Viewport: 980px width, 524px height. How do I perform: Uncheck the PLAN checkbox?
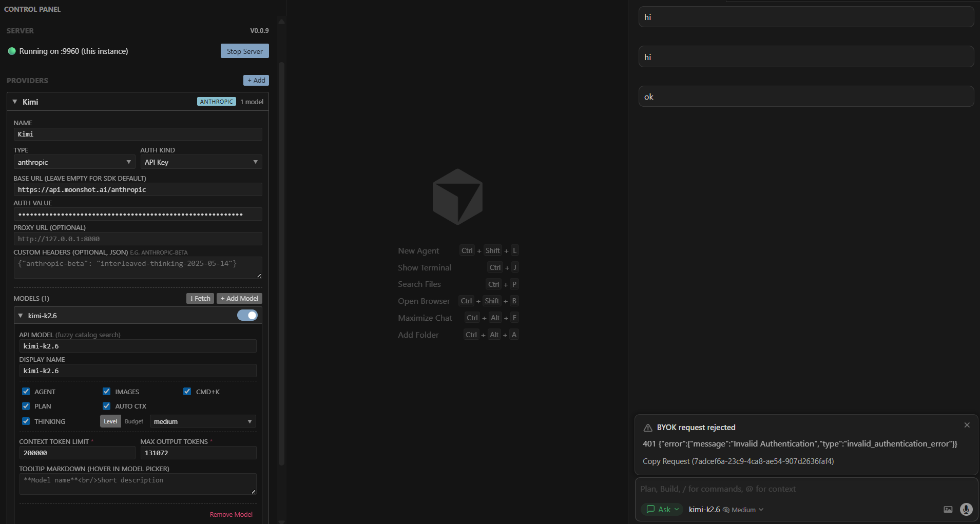tap(26, 405)
